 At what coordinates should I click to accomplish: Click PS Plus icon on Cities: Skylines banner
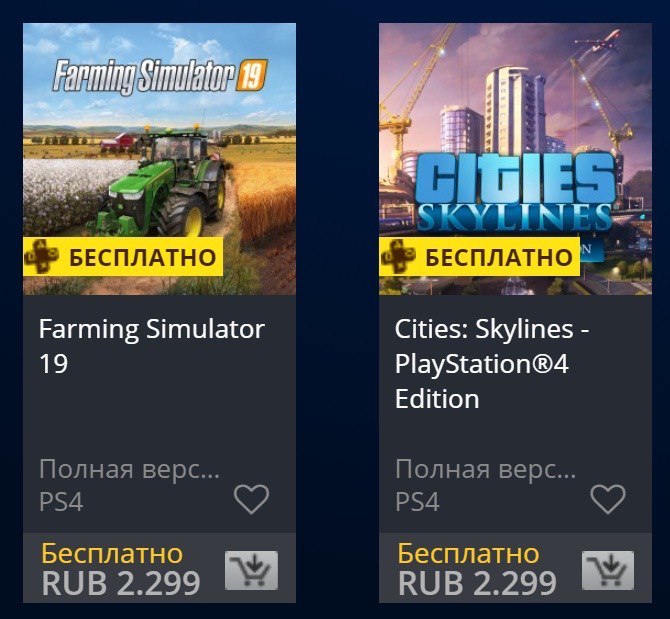tap(397, 256)
